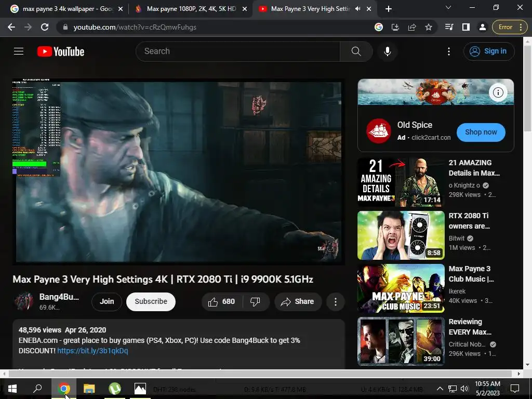Go back in browser history
This screenshot has width=532, height=399.
[11, 27]
